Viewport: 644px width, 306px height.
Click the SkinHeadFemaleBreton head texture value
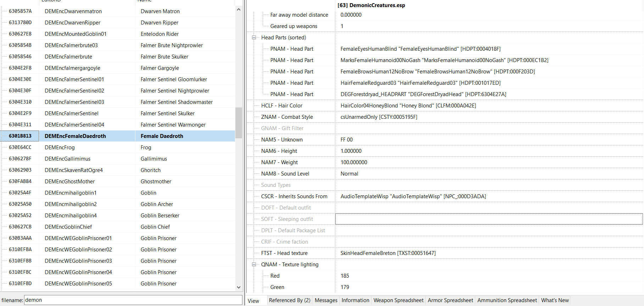coord(388,253)
